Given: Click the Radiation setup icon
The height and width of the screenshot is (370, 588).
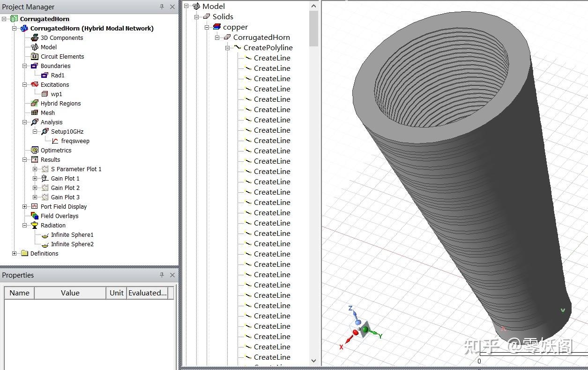Looking at the screenshot, I should pos(33,225).
